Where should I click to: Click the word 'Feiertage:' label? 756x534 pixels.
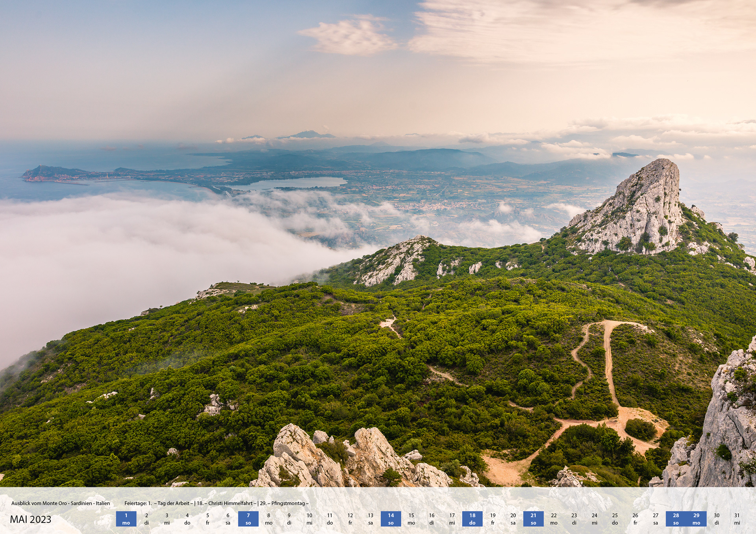pos(135,503)
